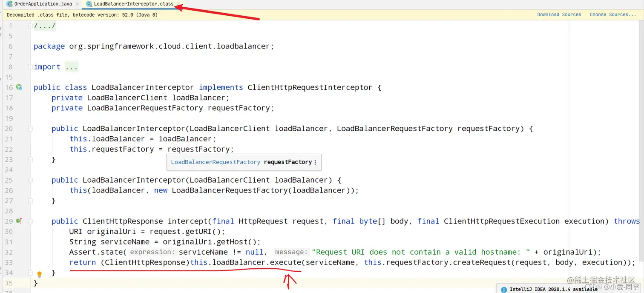
Task: Click LoadBalancerRequestFactory link in the tooltip popup
Action: [x=216, y=162]
